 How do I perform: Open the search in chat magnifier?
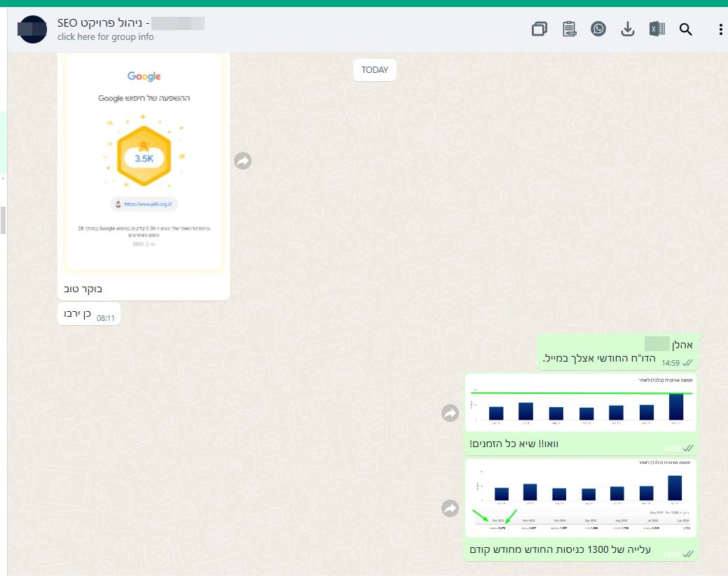(x=686, y=29)
